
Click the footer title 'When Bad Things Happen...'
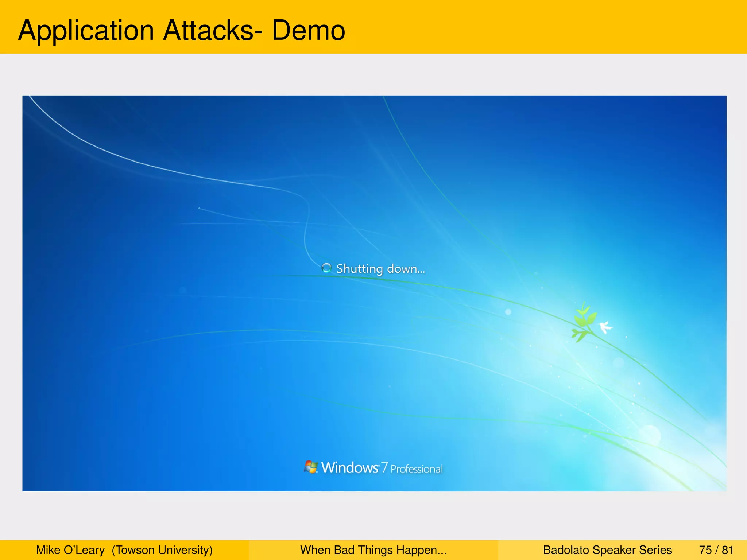pos(373,550)
